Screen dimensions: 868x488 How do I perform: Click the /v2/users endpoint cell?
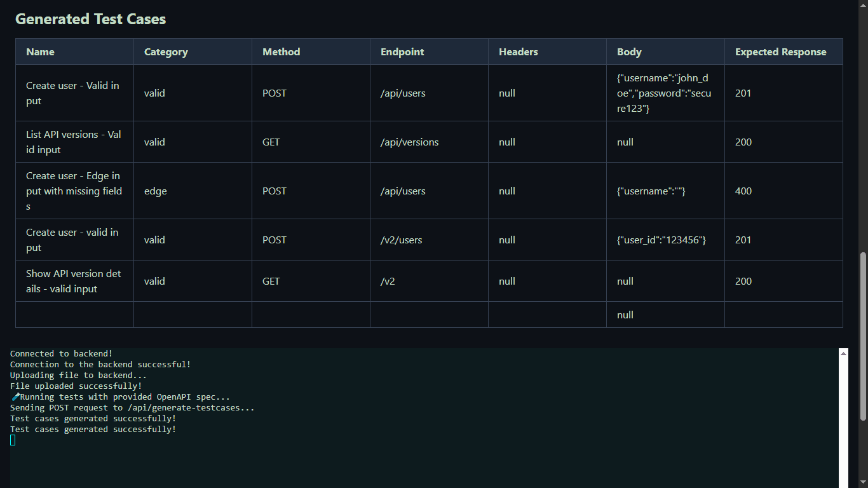point(429,240)
